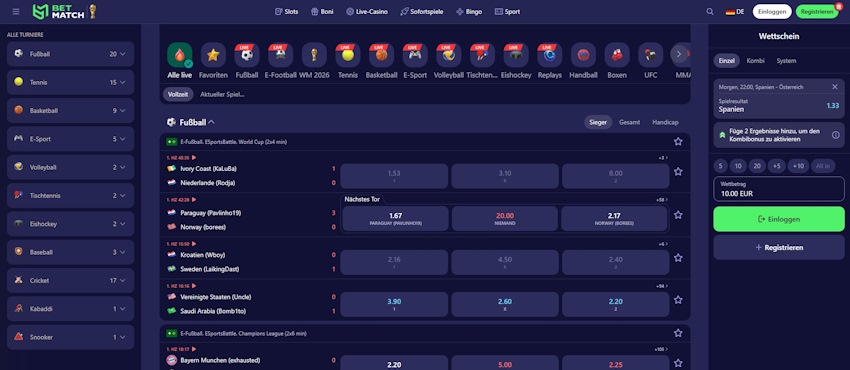Select the Volleyball live category icon
The width and height of the screenshot is (850, 370).
[x=448, y=55]
